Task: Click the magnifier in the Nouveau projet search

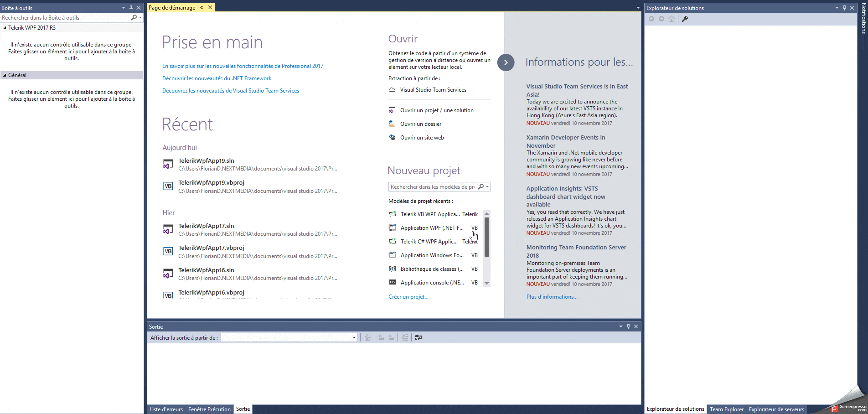Action: tap(480, 186)
